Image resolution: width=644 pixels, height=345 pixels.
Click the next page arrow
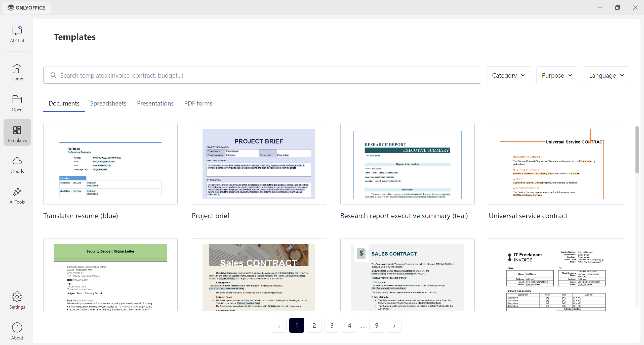394,325
